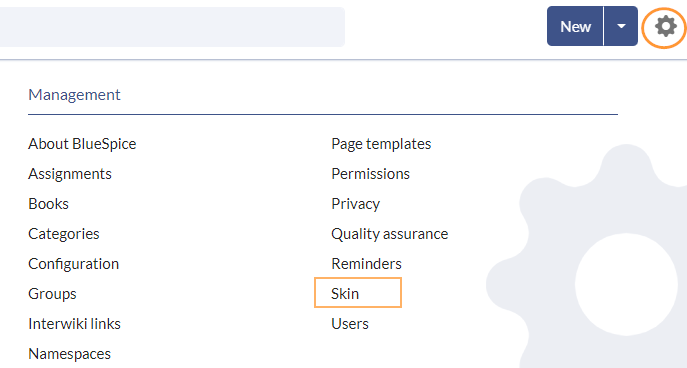Select Books in Management list
The height and width of the screenshot is (368, 687).
point(49,204)
